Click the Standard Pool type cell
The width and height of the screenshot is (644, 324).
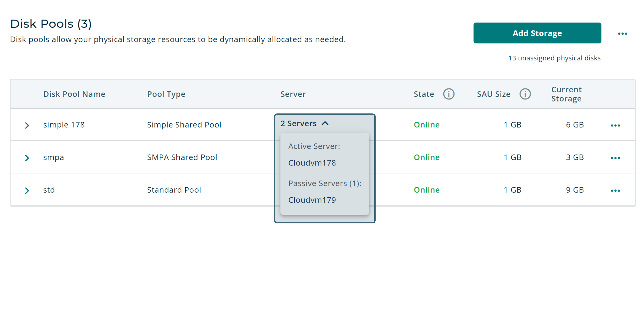click(174, 190)
